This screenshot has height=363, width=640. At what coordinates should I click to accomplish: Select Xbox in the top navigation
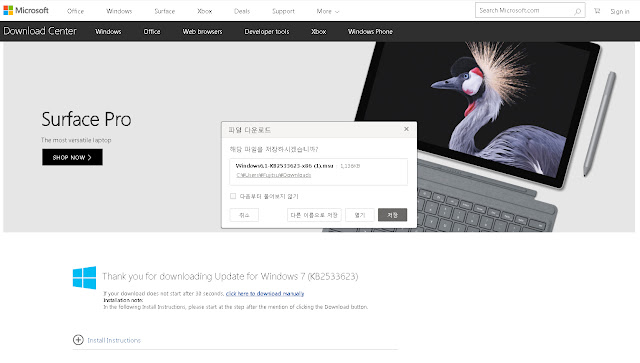(x=204, y=11)
